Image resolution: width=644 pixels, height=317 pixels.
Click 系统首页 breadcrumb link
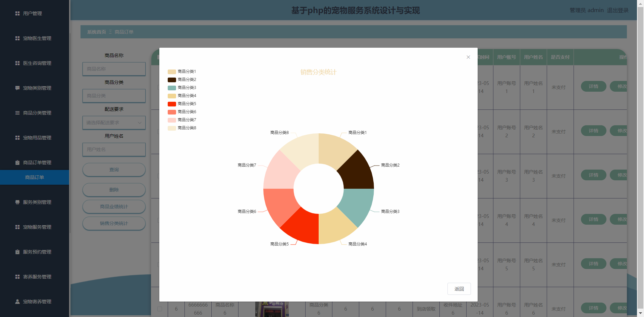coord(97,32)
